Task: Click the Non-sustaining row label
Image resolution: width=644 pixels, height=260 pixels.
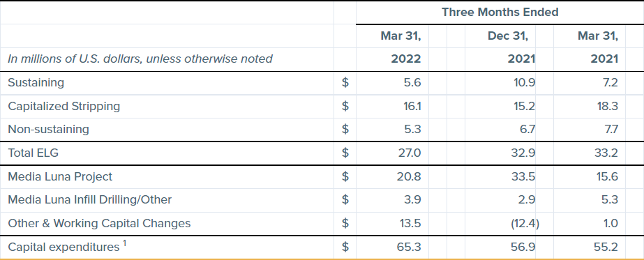Action: coord(48,129)
